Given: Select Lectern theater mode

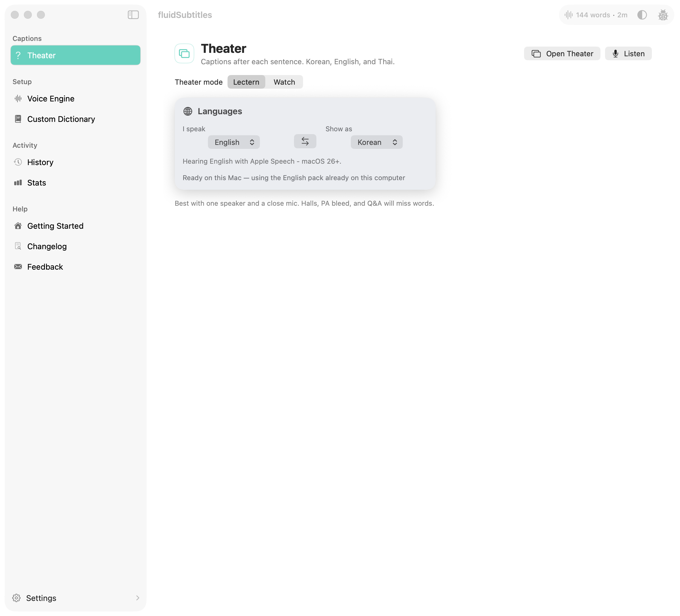Looking at the screenshot, I should click(x=246, y=82).
